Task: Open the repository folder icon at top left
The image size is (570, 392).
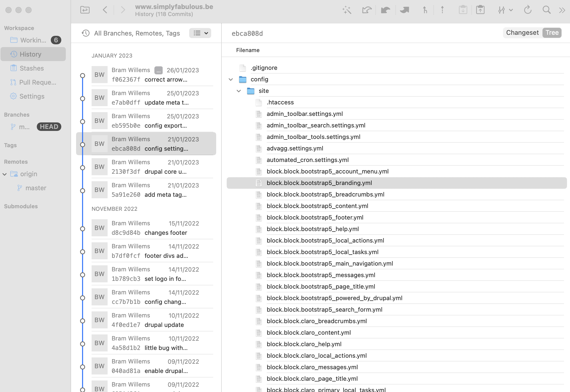Action: (85, 10)
